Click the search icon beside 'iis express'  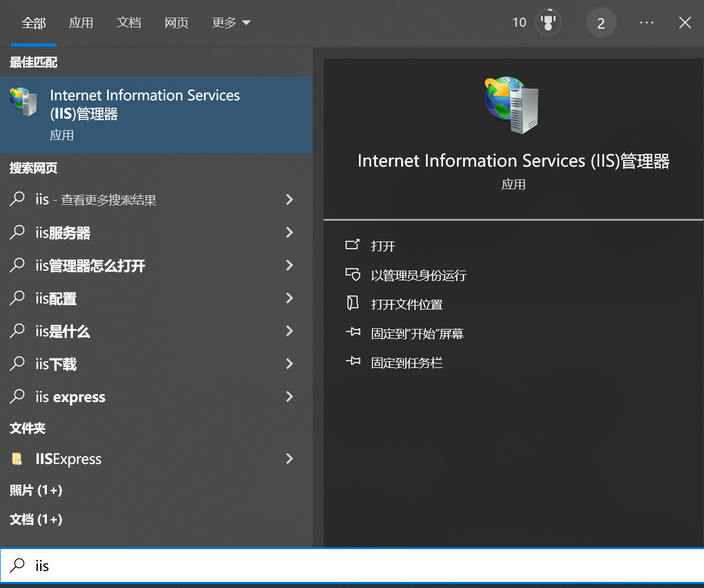[17, 396]
